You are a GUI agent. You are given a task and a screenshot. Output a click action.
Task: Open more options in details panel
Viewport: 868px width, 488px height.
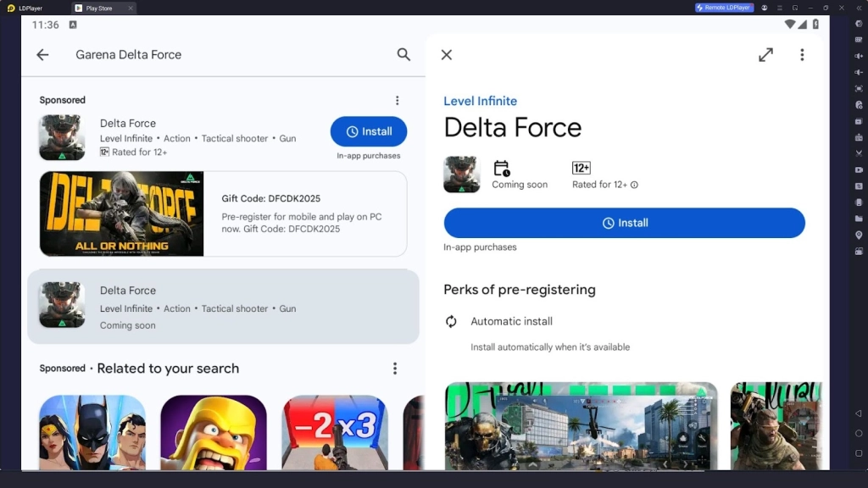(x=802, y=55)
